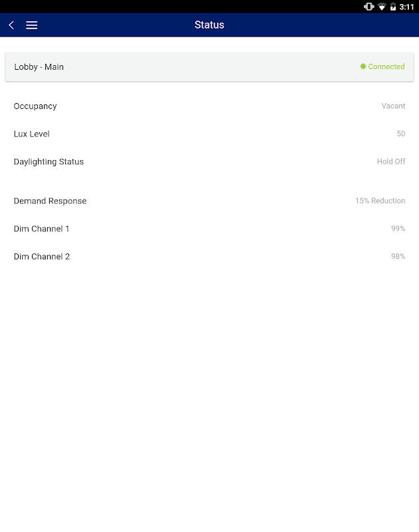Click the Wi-Fi signal icon

(382, 7)
